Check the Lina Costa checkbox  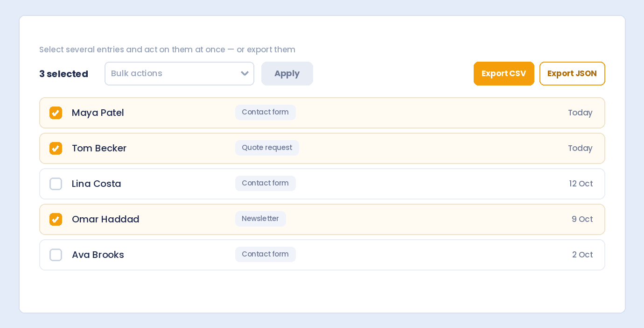[56, 184]
